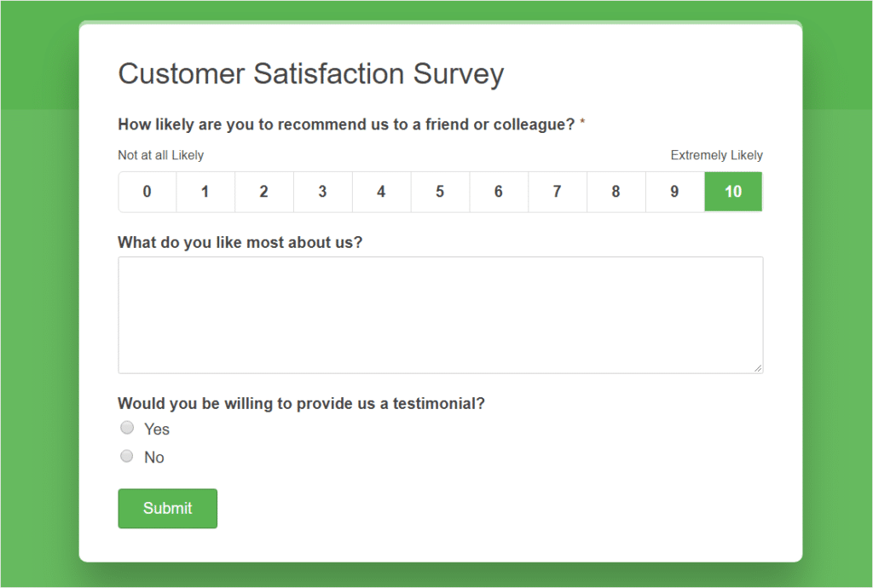The image size is (873, 588).
Task: Choose rating 1 for recommendation
Action: point(205,192)
